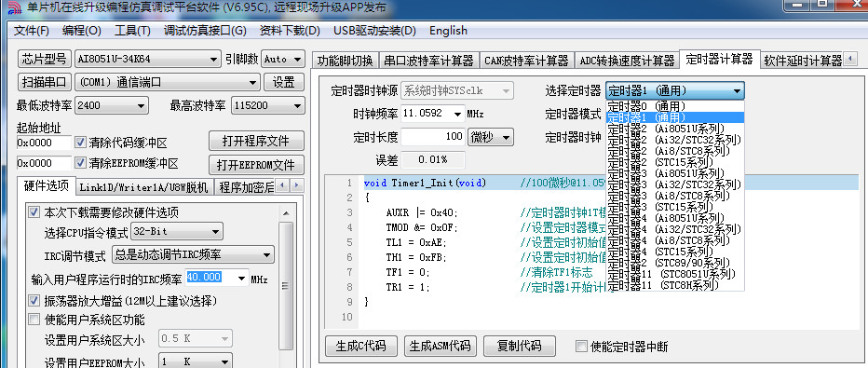868x368 pixels.
Task: Open the 编程(O) menu
Action: point(82,31)
